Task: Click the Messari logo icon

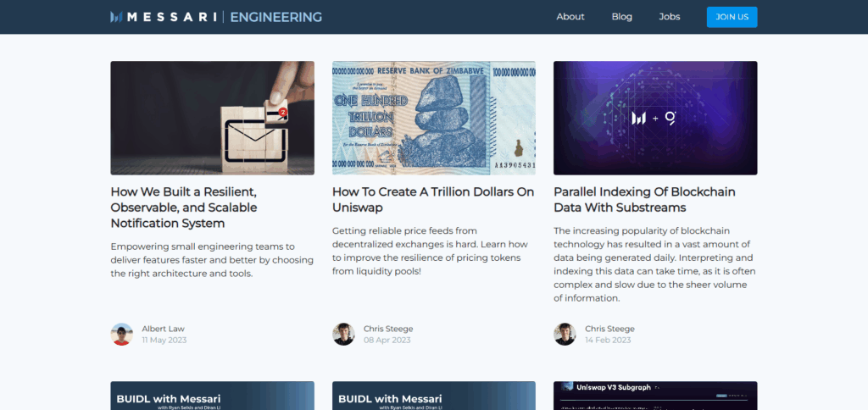Action: [x=115, y=17]
